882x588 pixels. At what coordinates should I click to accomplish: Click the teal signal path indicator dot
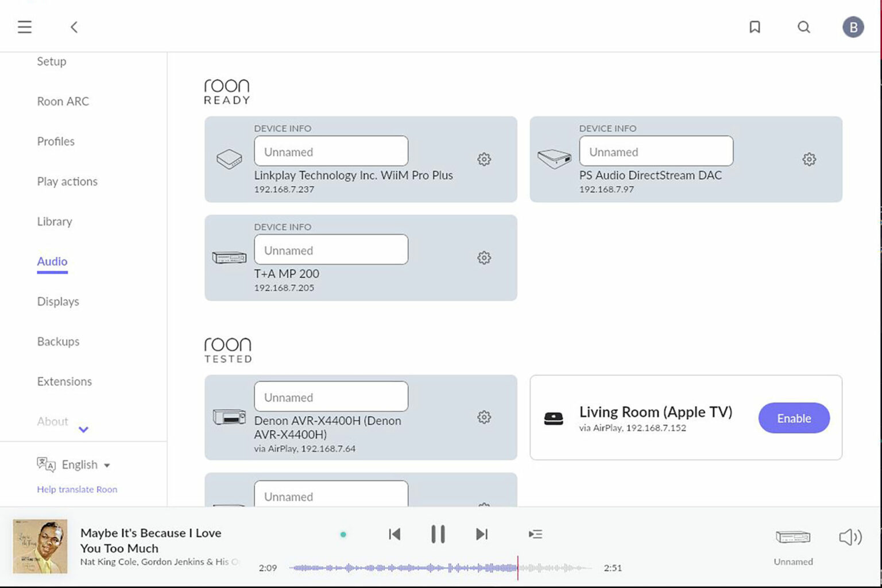pyautogui.click(x=343, y=533)
